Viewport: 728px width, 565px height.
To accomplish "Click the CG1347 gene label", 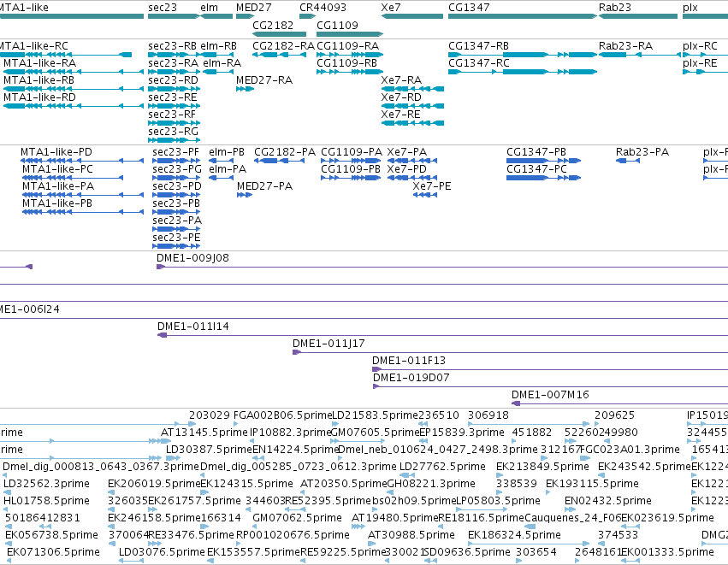I will [x=469, y=8].
